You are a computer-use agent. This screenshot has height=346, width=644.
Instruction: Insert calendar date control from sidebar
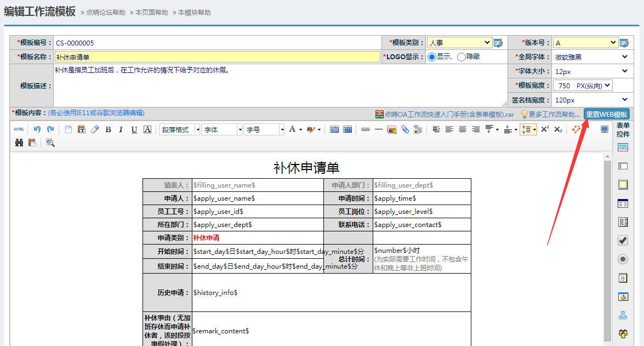click(x=623, y=278)
